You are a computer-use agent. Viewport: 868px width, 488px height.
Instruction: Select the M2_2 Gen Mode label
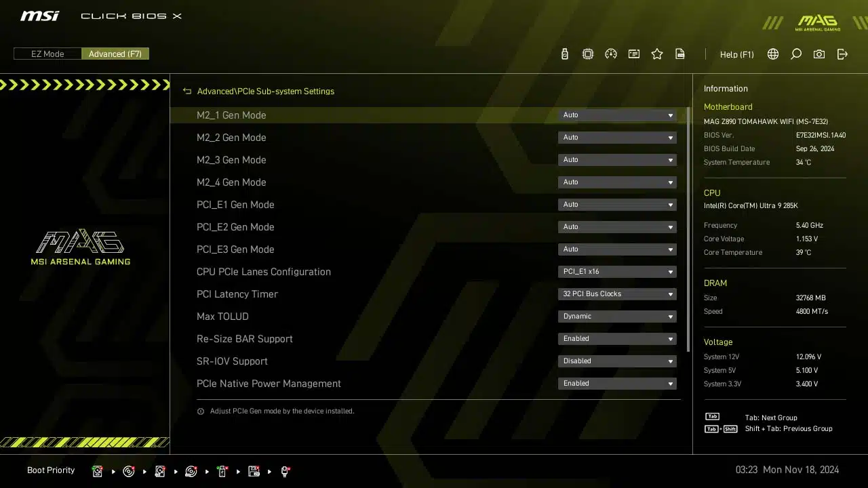click(x=231, y=138)
